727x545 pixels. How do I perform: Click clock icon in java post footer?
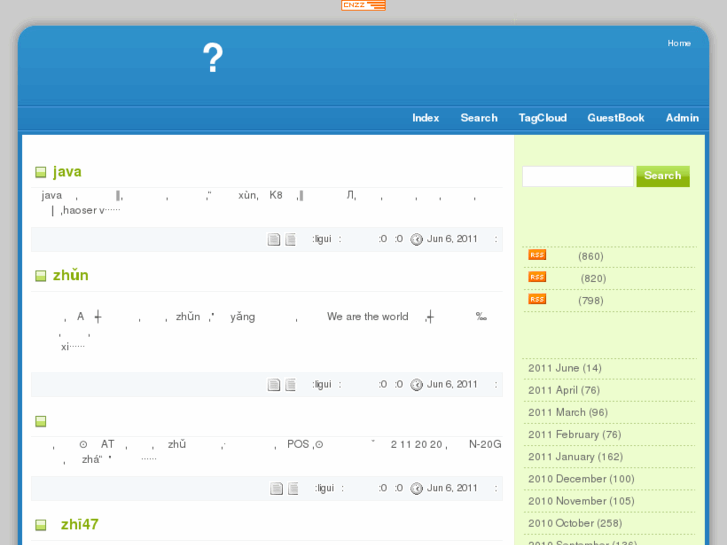click(x=416, y=239)
